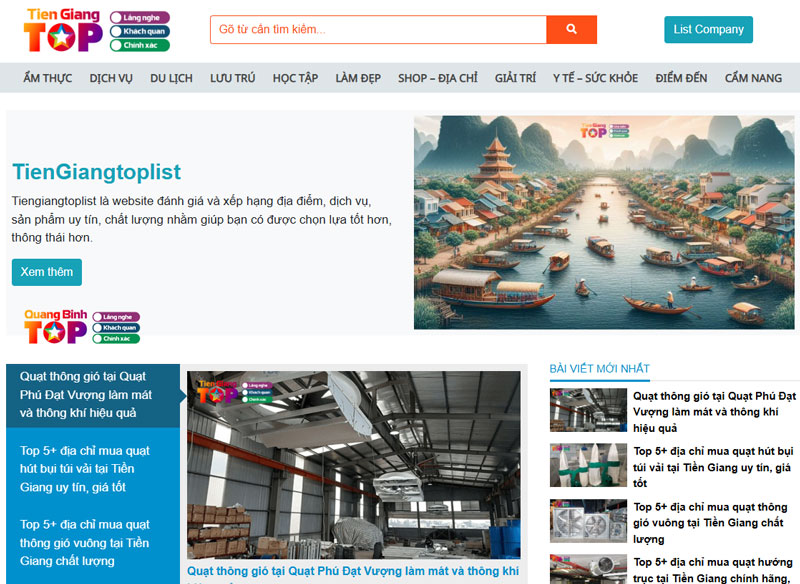Click the 'List Company' button
The height and width of the screenshot is (584, 800).
coord(708,30)
